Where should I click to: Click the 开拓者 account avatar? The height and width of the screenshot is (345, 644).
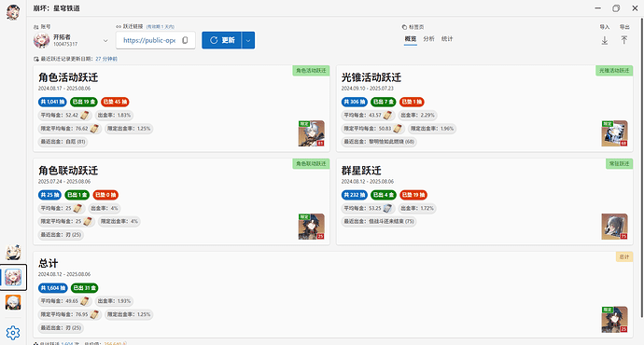[41, 40]
